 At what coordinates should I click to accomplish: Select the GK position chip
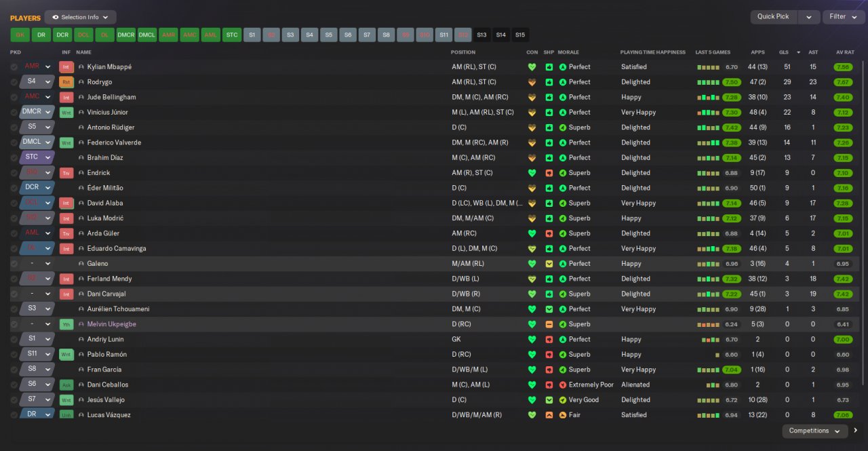click(x=20, y=35)
